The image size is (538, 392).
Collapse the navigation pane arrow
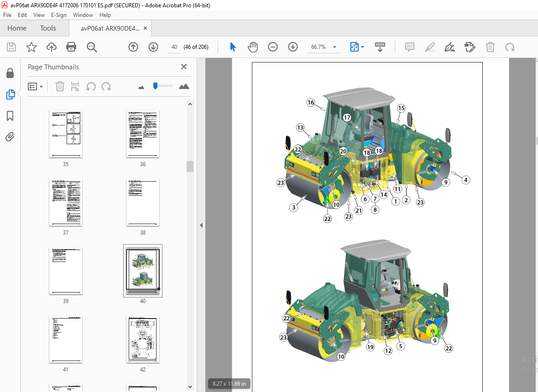[x=201, y=225]
